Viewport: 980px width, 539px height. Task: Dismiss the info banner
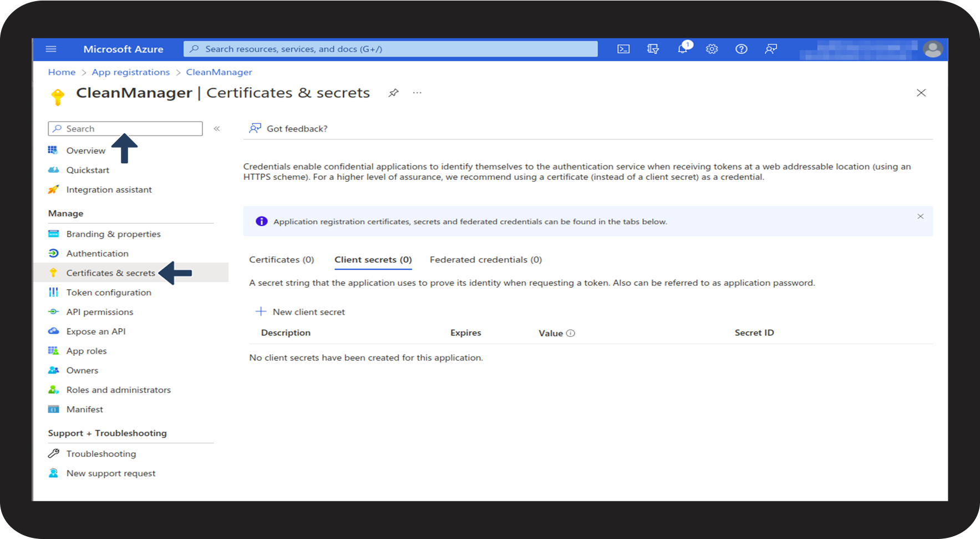click(x=920, y=216)
